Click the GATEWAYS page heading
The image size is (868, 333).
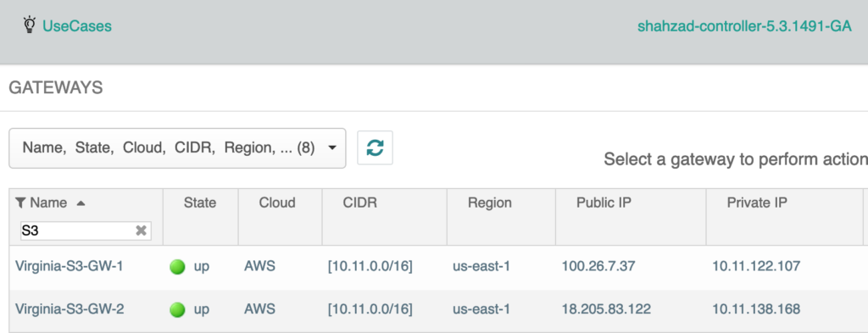click(56, 87)
